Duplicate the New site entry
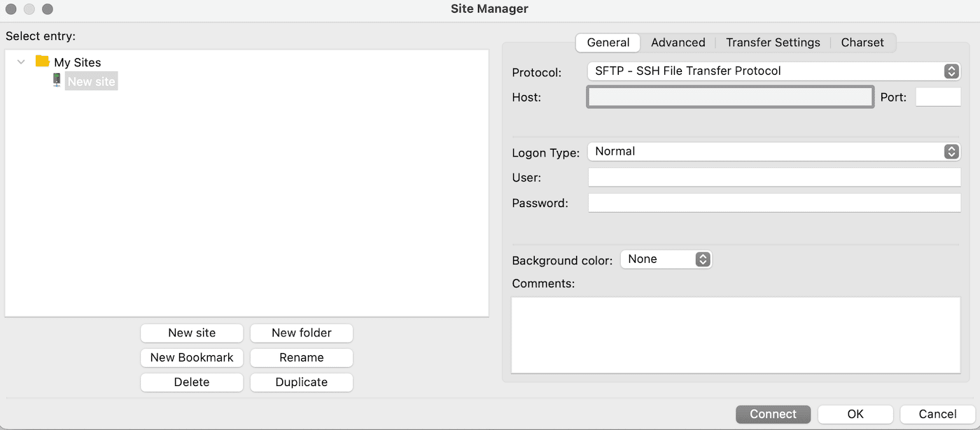Viewport: 980px width, 430px height. 301,382
